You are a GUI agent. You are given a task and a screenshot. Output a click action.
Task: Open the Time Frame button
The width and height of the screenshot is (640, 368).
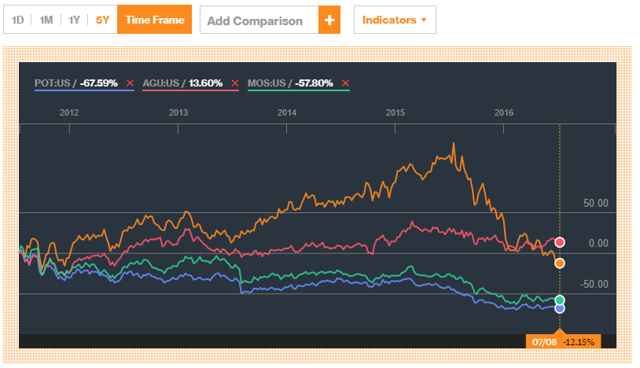[x=154, y=20]
